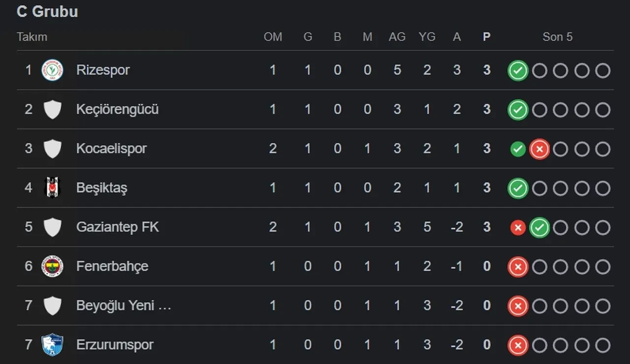The width and height of the screenshot is (630, 364).
Task: Click the Fenerbahçe club crest icon
Action: click(x=52, y=267)
